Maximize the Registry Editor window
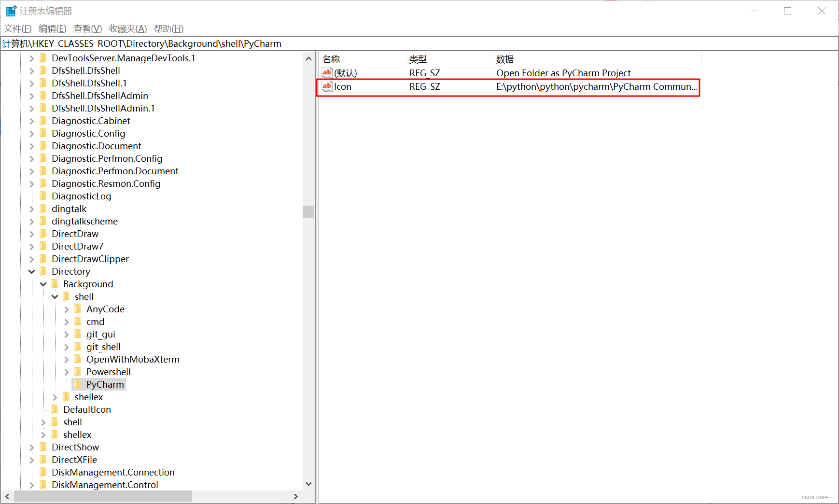839x504 pixels. (787, 11)
